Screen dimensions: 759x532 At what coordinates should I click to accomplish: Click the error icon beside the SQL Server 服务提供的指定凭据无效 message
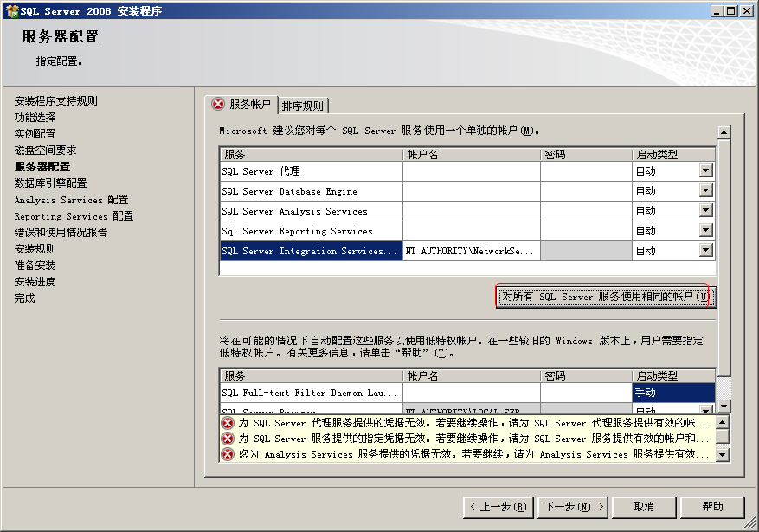pos(228,439)
